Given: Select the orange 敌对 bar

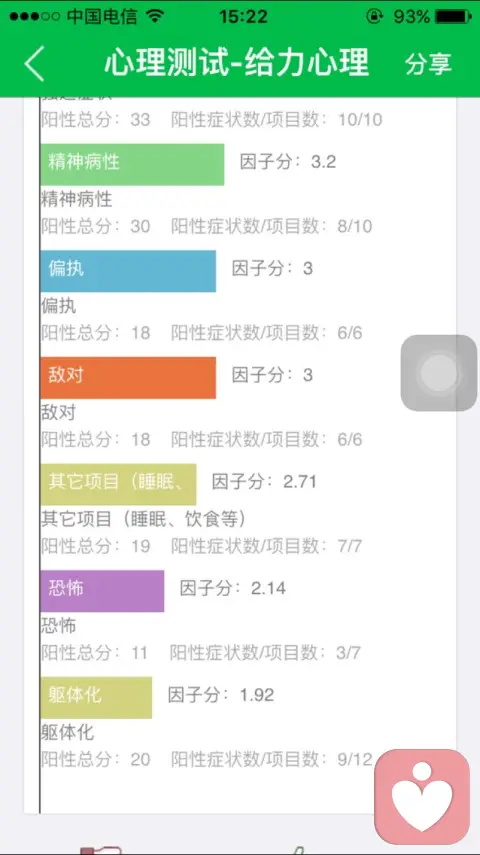Looking at the screenshot, I should pos(128,378).
